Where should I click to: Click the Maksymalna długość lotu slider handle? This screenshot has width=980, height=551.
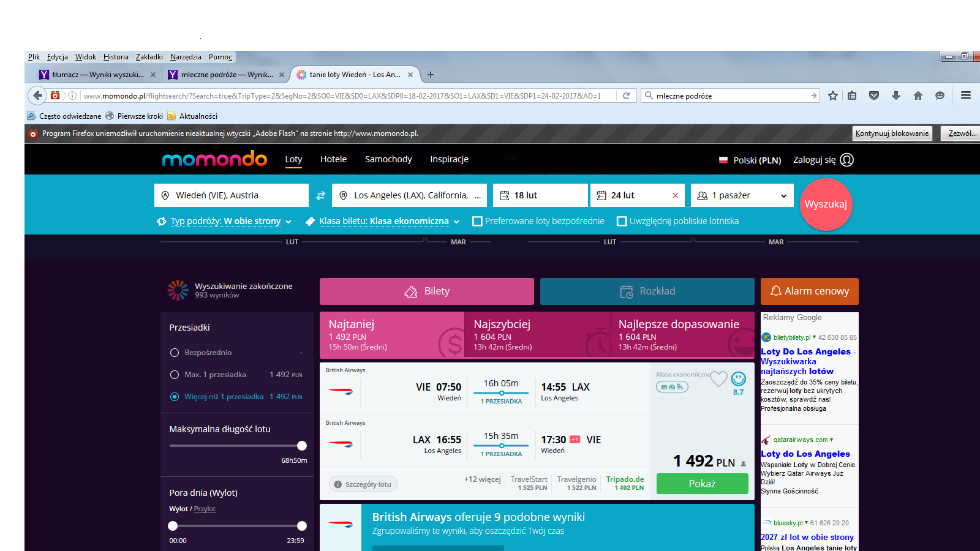tap(302, 446)
